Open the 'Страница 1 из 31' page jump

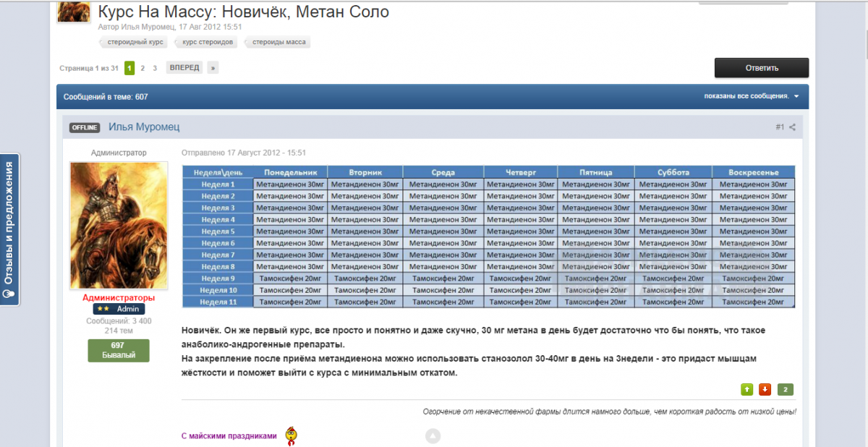pyautogui.click(x=88, y=68)
